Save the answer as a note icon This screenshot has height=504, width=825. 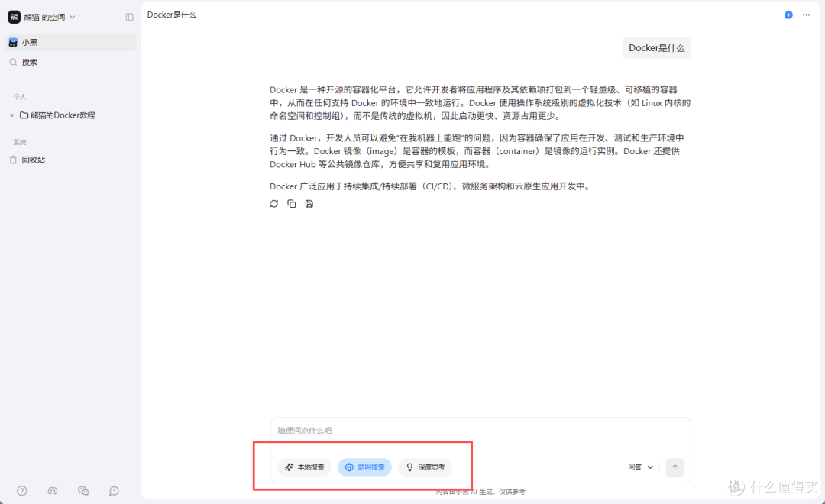(x=309, y=204)
